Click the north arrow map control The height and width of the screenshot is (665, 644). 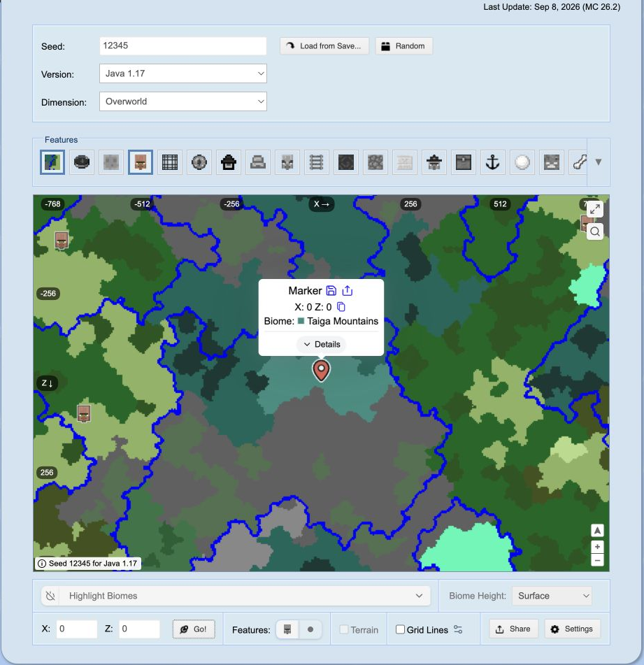click(x=597, y=531)
